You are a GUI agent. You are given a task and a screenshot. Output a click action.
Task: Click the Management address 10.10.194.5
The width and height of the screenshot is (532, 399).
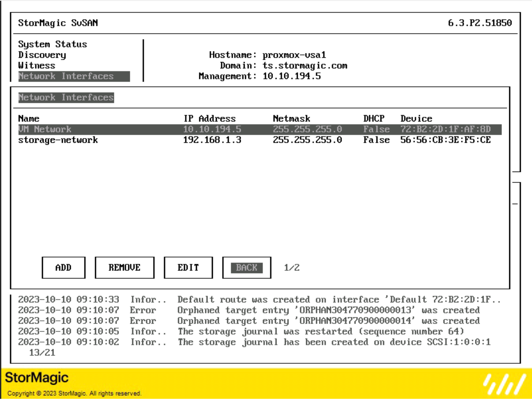[x=292, y=76]
